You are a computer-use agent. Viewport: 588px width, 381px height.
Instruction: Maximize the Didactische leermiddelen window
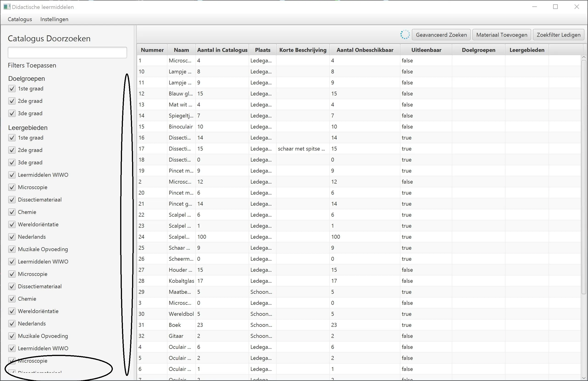point(555,7)
